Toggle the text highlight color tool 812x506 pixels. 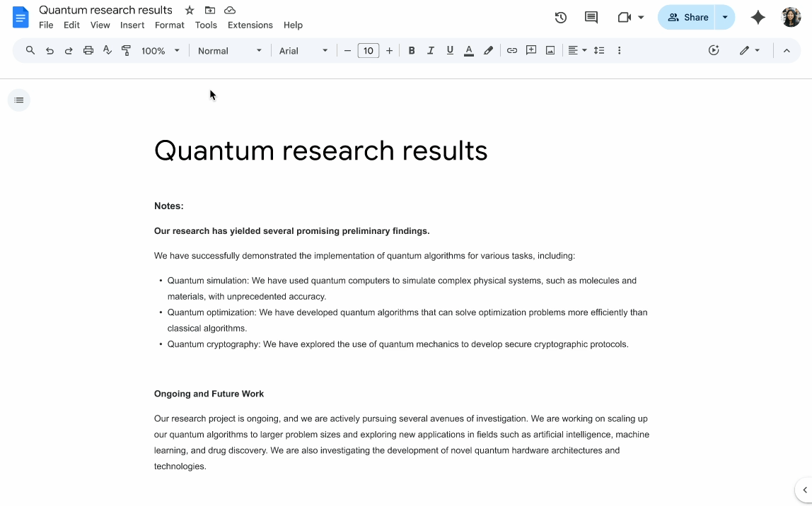[x=488, y=50]
